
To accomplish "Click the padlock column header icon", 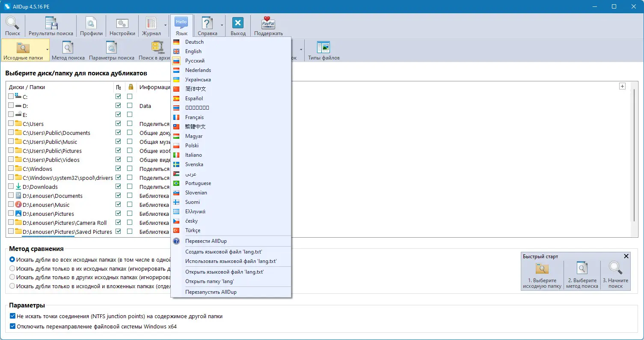I will click(x=131, y=87).
